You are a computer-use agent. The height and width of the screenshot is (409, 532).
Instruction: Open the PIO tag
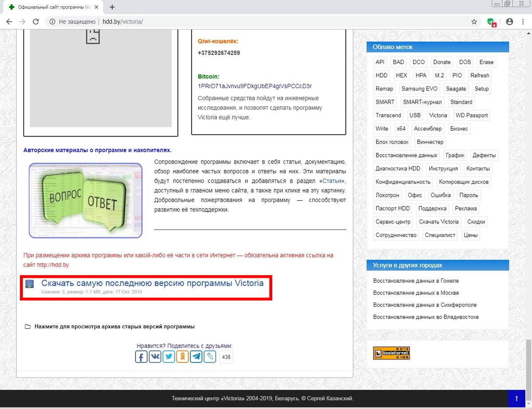click(x=457, y=75)
